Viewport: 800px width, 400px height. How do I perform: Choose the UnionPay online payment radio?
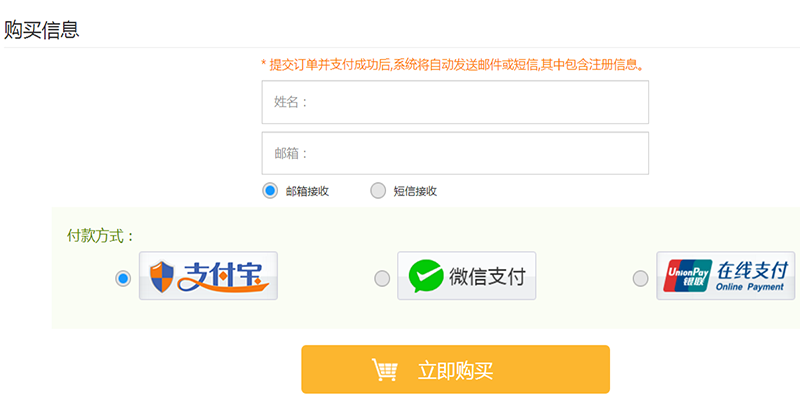click(x=641, y=279)
